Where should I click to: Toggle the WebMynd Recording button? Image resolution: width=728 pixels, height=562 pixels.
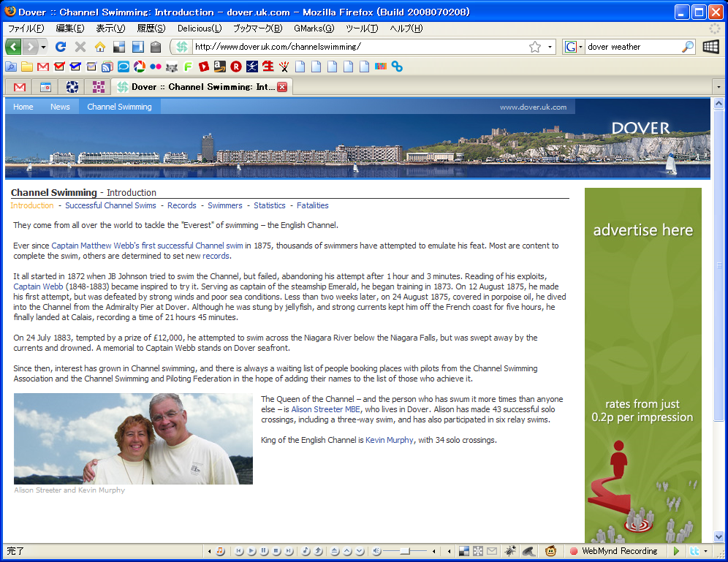613,551
